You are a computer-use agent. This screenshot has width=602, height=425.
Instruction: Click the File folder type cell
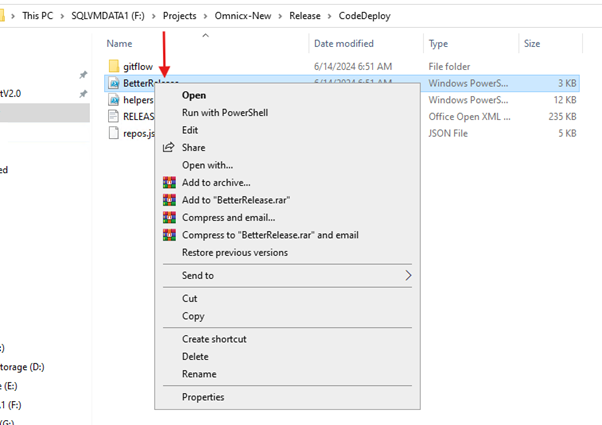coord(449,66)
